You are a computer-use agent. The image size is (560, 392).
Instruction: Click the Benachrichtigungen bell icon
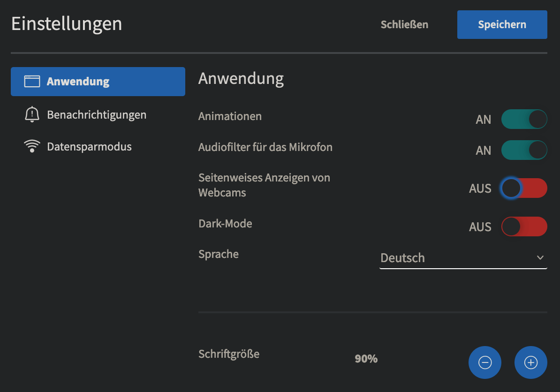pyautogui.click(x=32, y=115)
